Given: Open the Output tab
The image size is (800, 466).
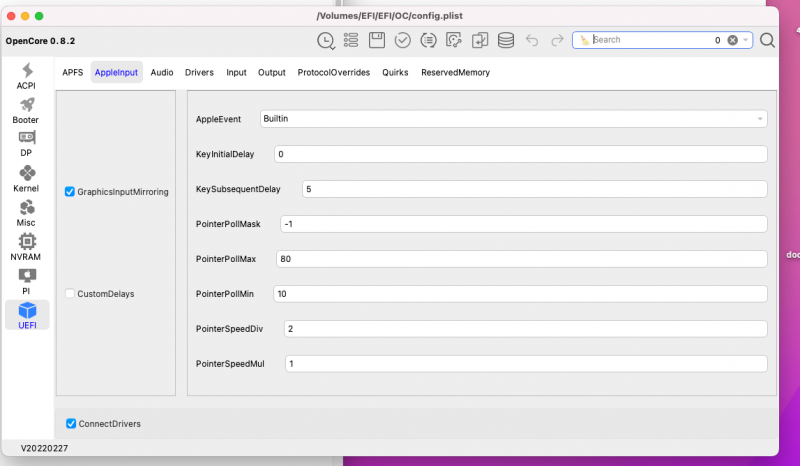Looking at the screenshot, I should click(x=271, y=72).
